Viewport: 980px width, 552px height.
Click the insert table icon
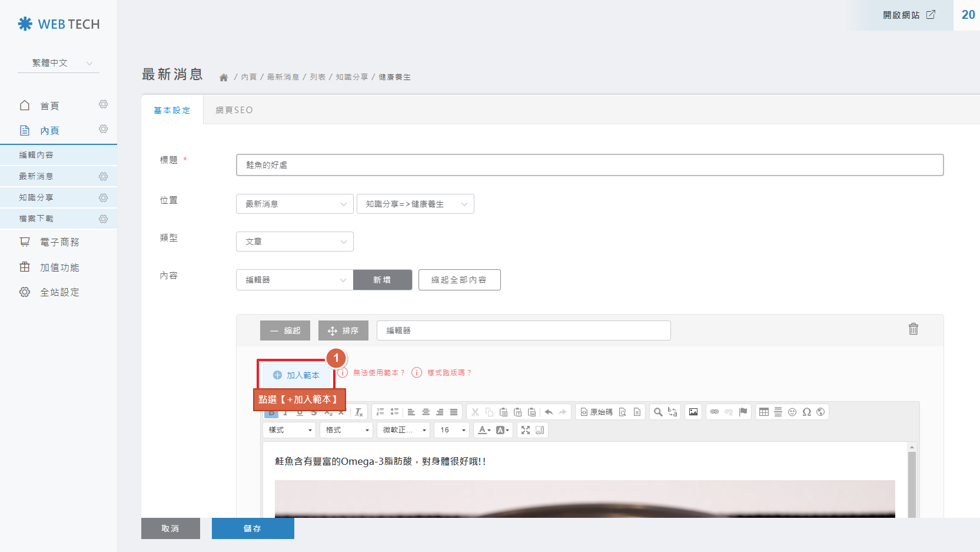click(763, 412)
